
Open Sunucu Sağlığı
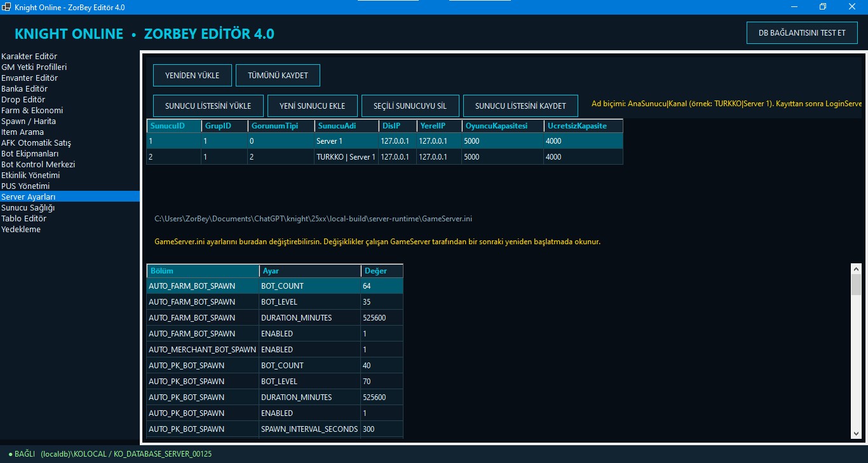pos(70,208)
